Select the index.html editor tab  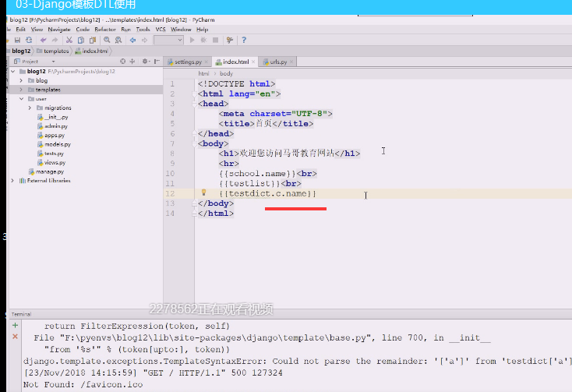pos(235,62)
